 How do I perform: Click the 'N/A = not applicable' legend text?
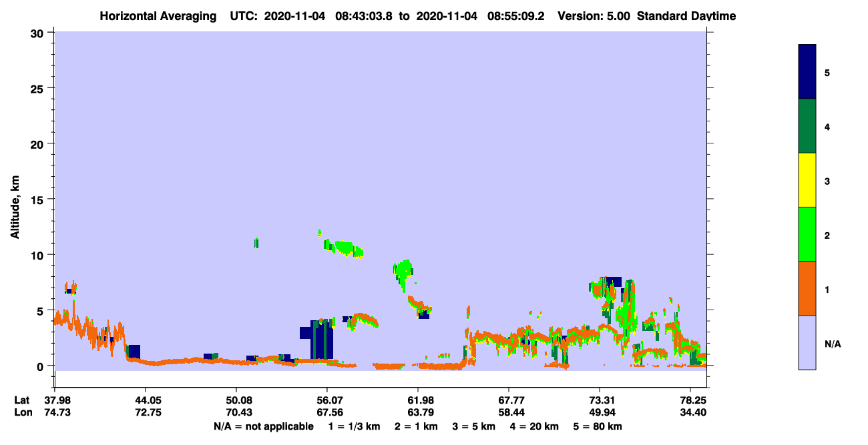pos(263,426)
